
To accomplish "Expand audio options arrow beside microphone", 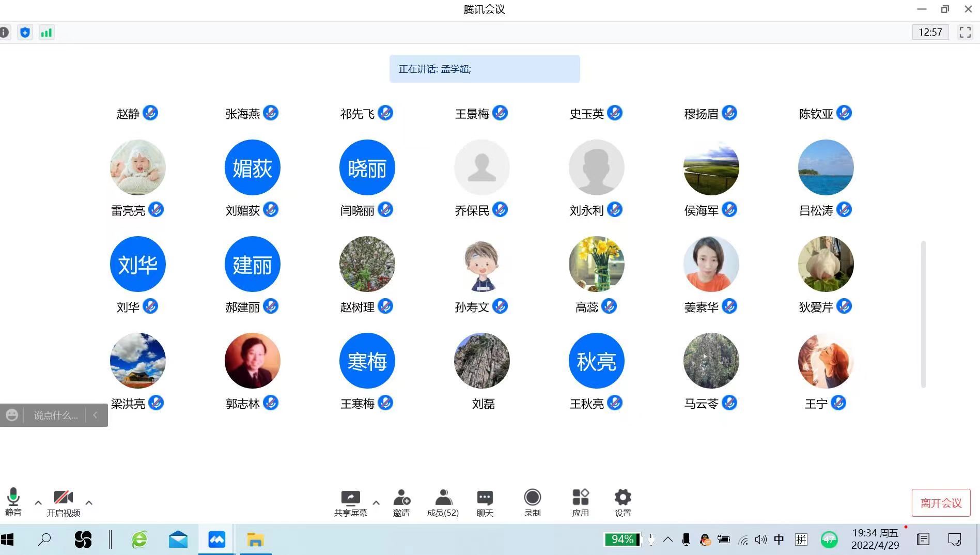I will click(38, 502).
